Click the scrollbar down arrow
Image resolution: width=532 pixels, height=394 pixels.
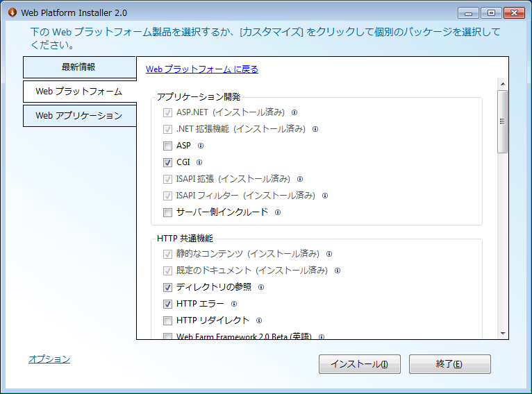(x=503, y=334)
